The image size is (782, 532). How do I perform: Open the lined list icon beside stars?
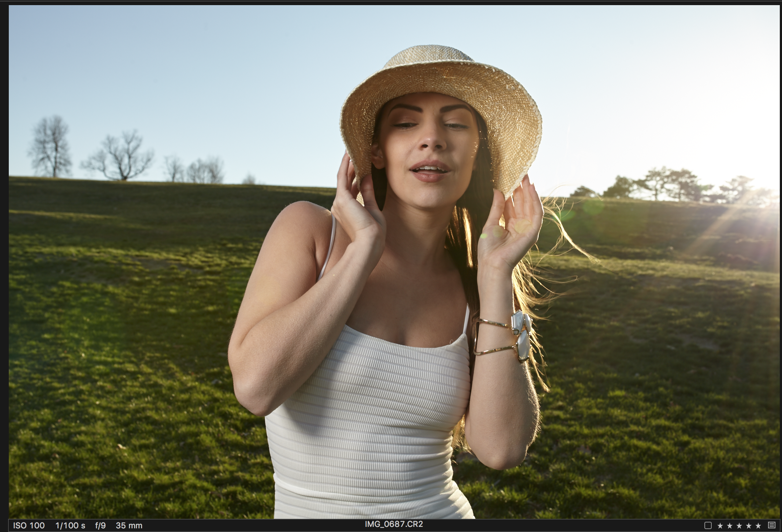tap(772, 525)
